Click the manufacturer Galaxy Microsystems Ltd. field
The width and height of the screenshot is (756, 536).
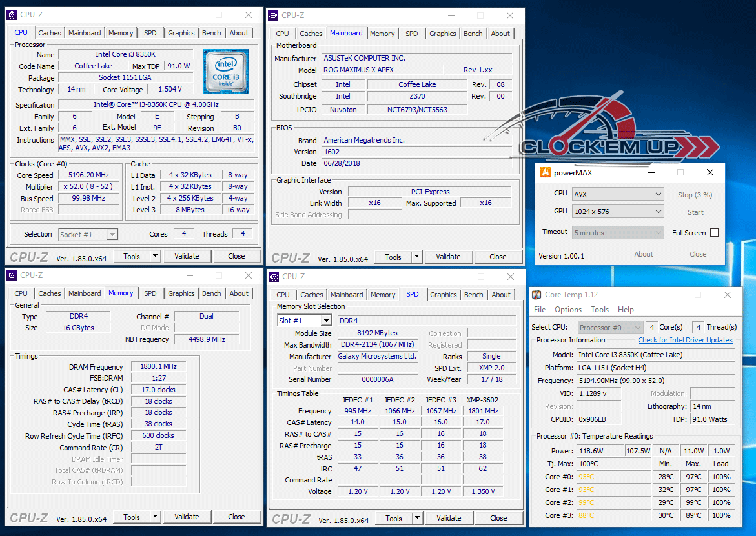click(x=378, y=357)
